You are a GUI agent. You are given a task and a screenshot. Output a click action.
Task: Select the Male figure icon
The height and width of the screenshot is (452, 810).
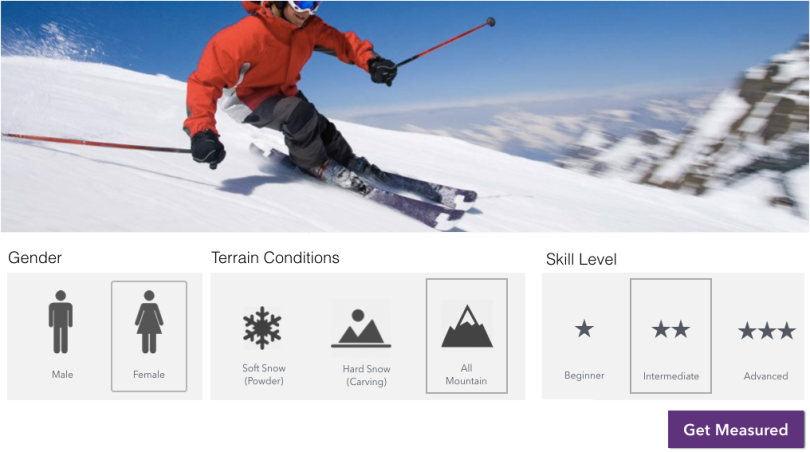click(x=60, y=322)
